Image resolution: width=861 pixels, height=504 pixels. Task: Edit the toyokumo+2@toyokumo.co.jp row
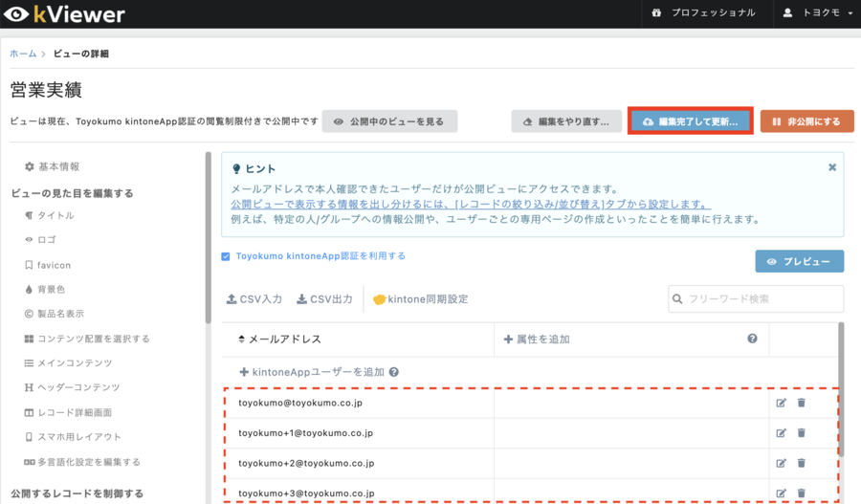(781, 464)
